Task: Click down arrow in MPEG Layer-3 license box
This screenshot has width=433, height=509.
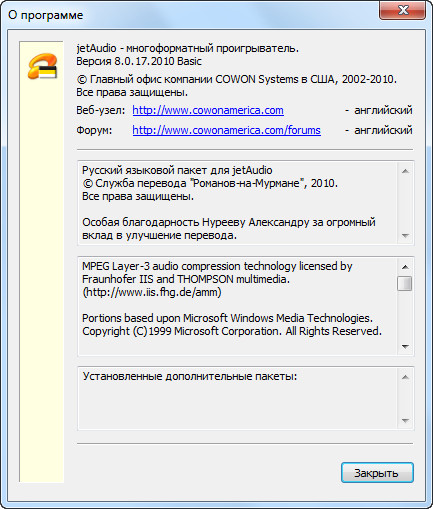Action: [405, 347]
